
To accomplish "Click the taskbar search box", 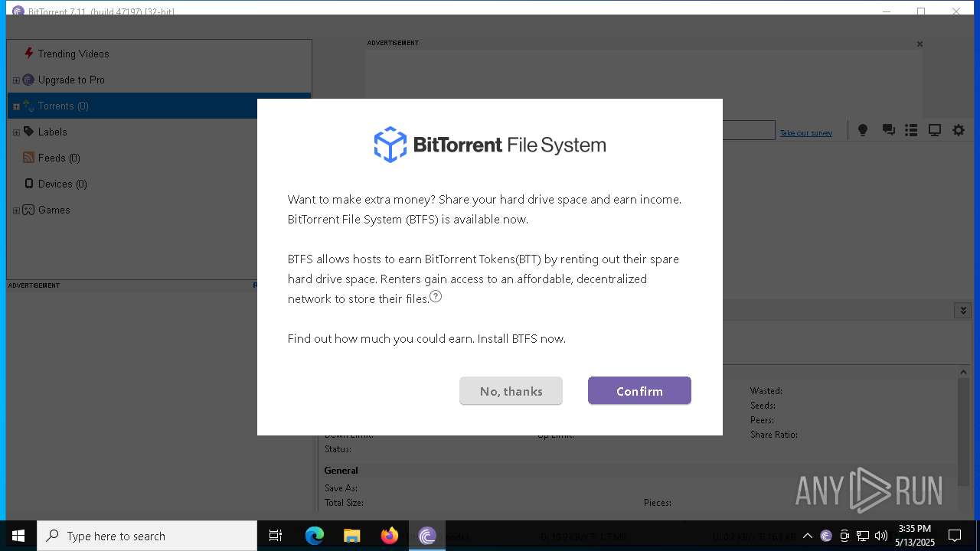I will [147, 536].
